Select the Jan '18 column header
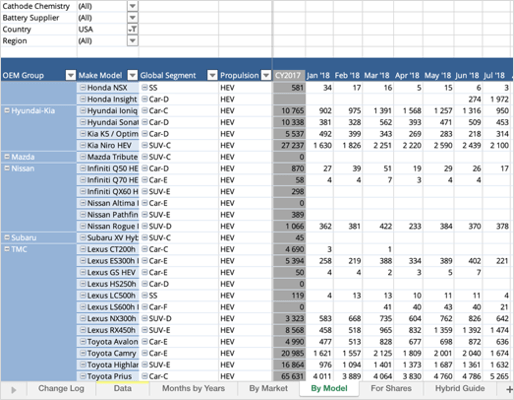Image resolution: width=514 pixels, height=400 pixels. (318, 76)
